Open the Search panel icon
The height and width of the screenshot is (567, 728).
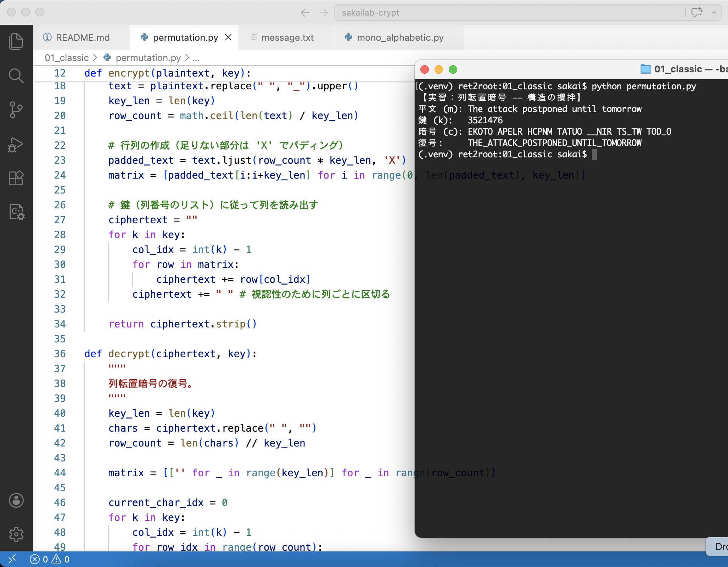[x=16, y=76]
